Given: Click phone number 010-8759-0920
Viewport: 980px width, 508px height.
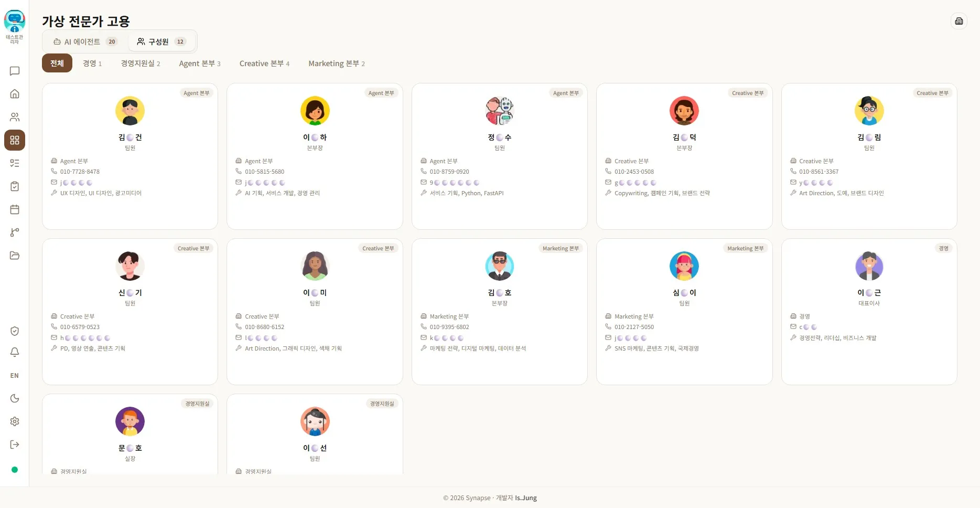Looking at the screenshot, I should pyautogui.click(x=449, y=172).
